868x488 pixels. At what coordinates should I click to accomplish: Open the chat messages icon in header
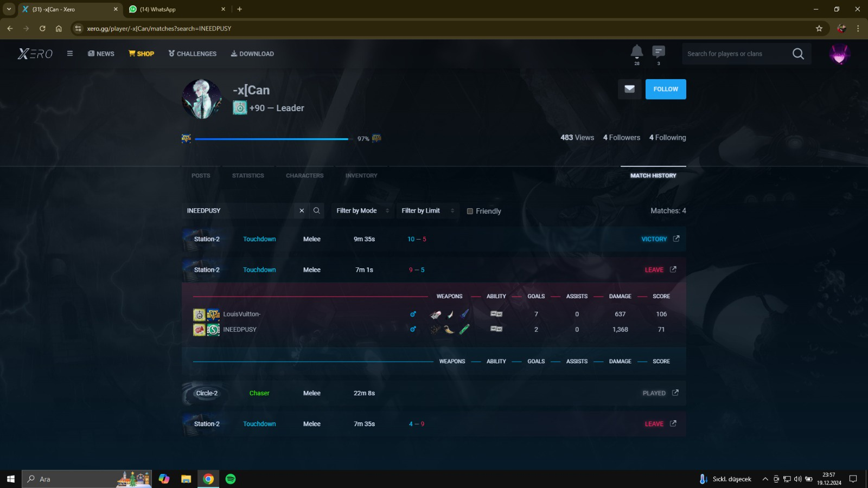click(658, 52)
